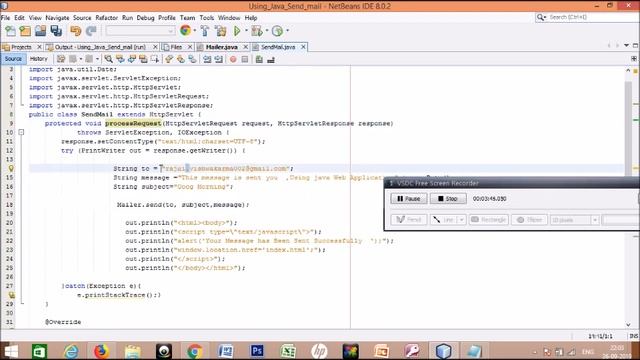This screenshot has width=640, height=360.
Task: Click the Last Edit icon beside History
Action: (x=61, y=60)
